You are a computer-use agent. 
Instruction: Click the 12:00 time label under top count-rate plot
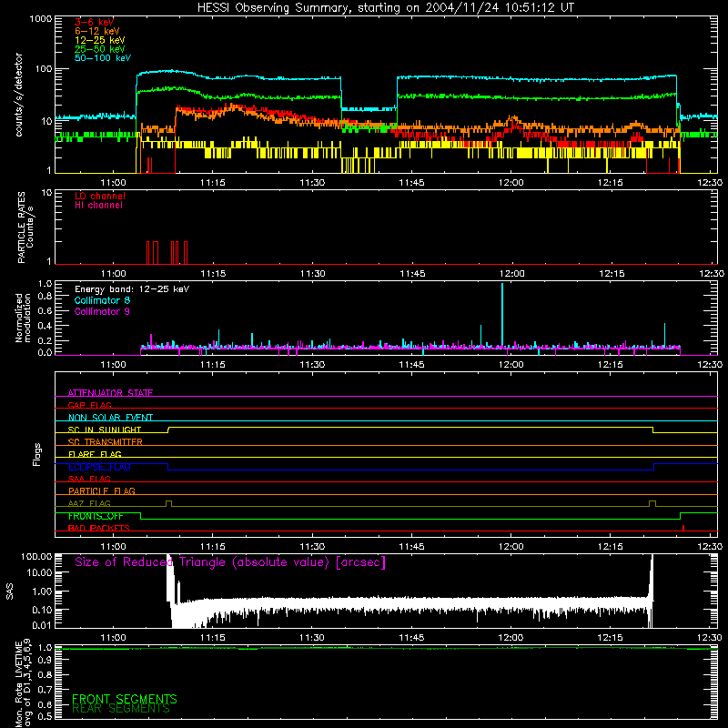(511, 183)
